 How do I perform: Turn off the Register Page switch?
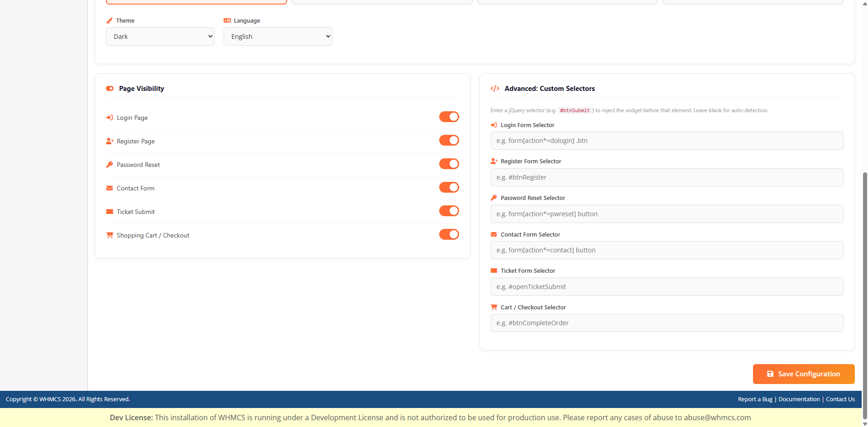(x=449, y=140)
